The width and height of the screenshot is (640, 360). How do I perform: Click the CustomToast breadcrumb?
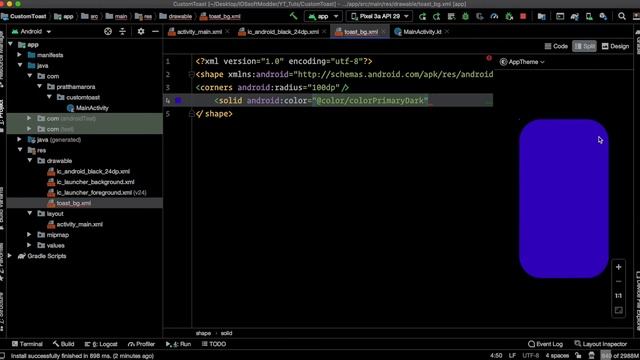(x=24, y=16)
